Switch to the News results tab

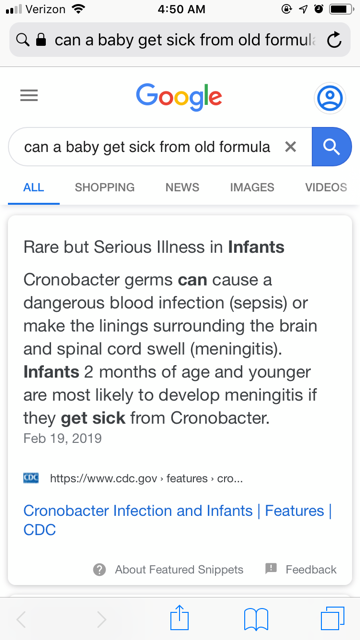(x=182, y=187)
